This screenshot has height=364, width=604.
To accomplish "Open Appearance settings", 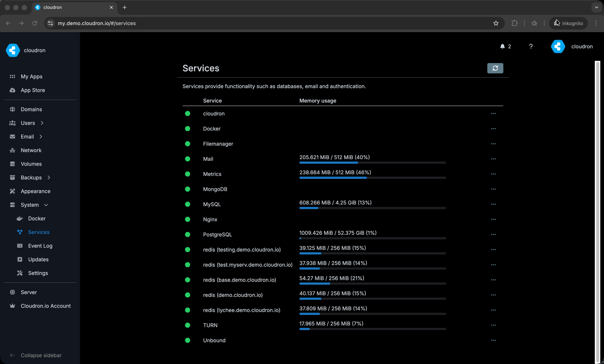I will click(x=36, y=191).
